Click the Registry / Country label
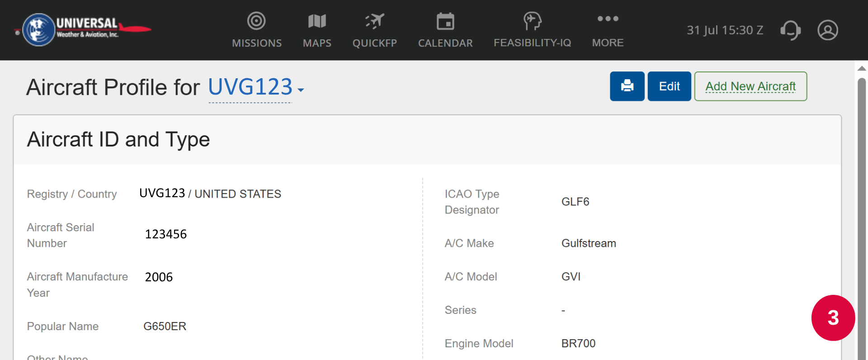868x360 pixels. 72,194
